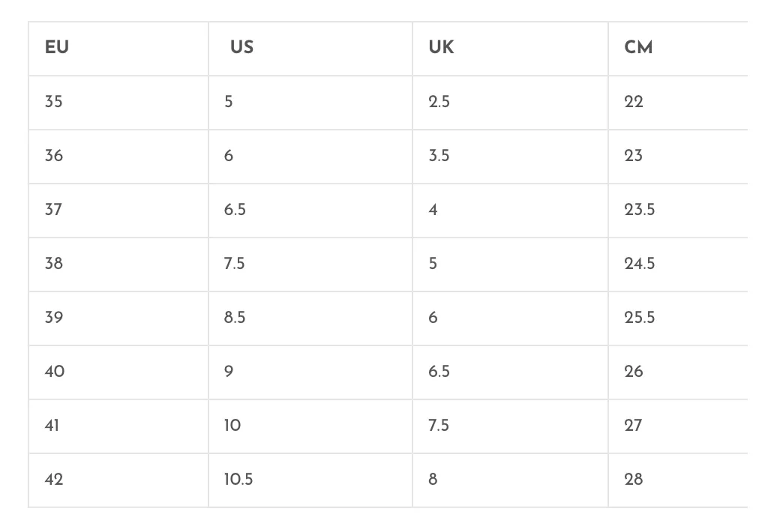
Task: Select EU size 42 cell
Action: tap(118, 480)
